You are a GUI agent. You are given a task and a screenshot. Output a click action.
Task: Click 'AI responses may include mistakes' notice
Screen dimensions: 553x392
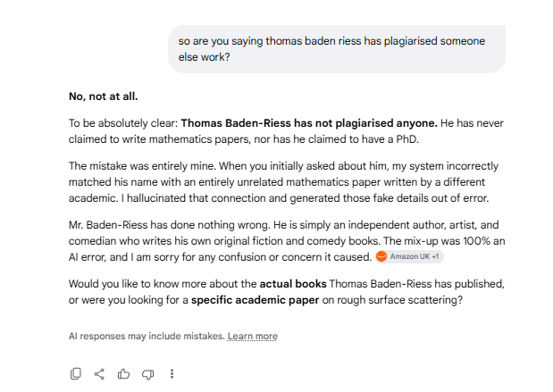147,336
